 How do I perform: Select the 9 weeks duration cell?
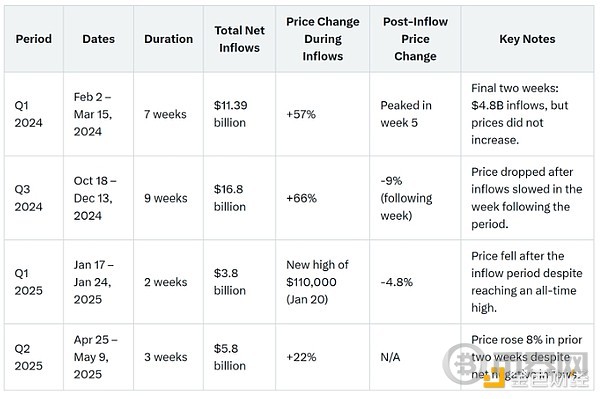(166, 198)
